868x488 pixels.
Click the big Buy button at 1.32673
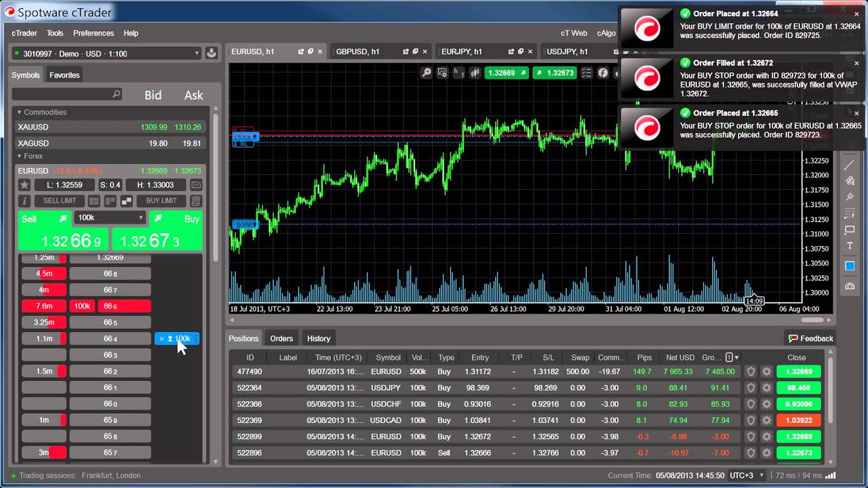pos(157,231)
